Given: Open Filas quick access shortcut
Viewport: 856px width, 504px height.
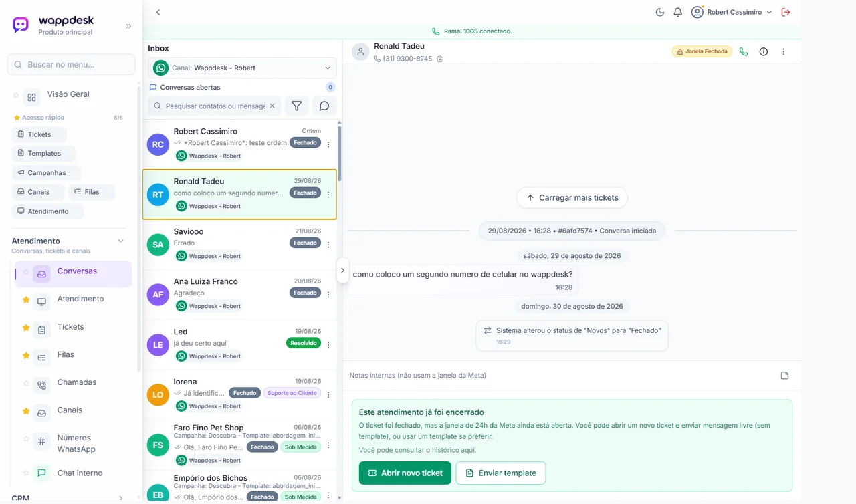Looking at the screenshot, I should (x=92, y=192).
